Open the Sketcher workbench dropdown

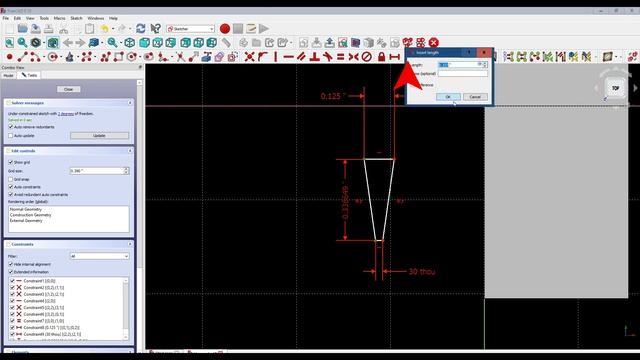click(x=191, y=29)
